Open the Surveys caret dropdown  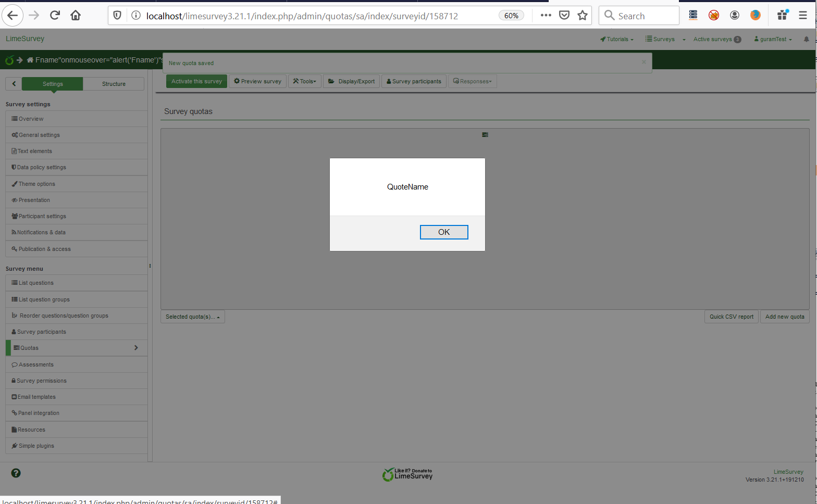(684, 40)
